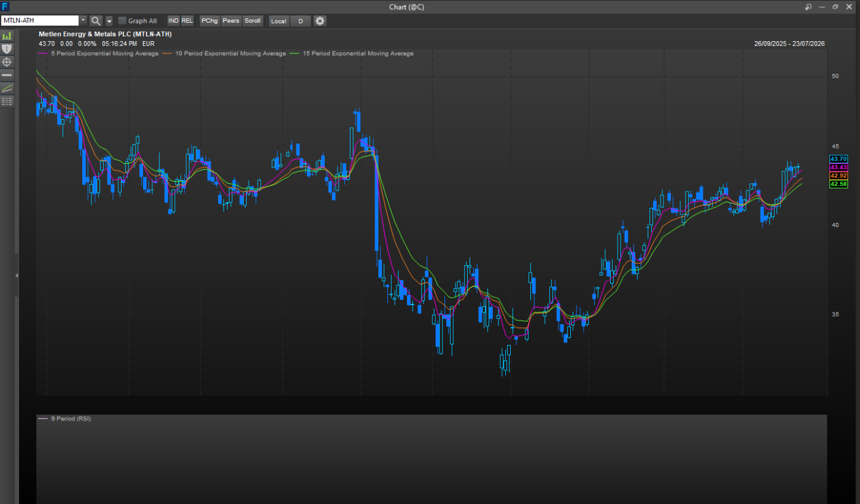Open chart settings gear icon

(320, 21)
